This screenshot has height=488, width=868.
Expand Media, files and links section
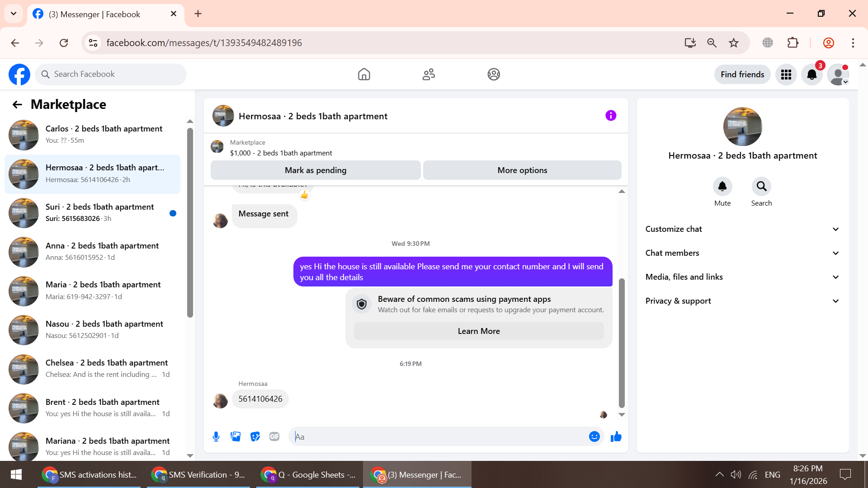tap(742, 277)
